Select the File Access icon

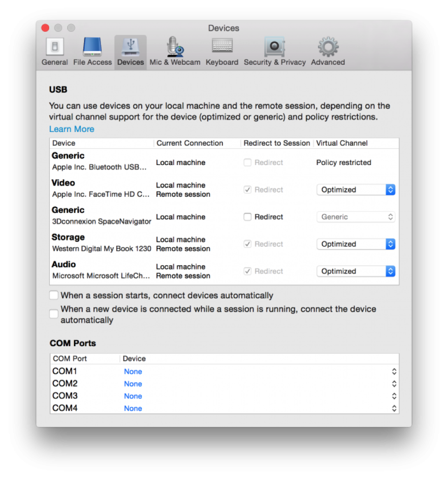pos(92,48)
